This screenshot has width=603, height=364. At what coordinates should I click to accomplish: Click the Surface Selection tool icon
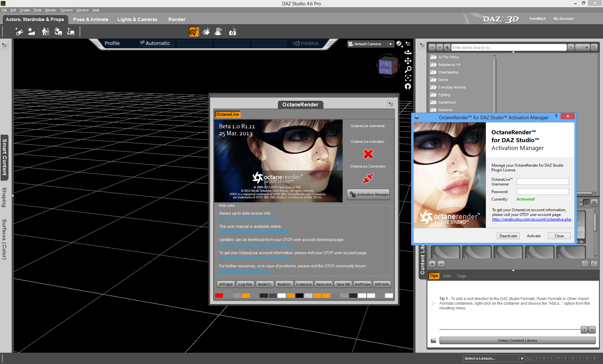206,32
